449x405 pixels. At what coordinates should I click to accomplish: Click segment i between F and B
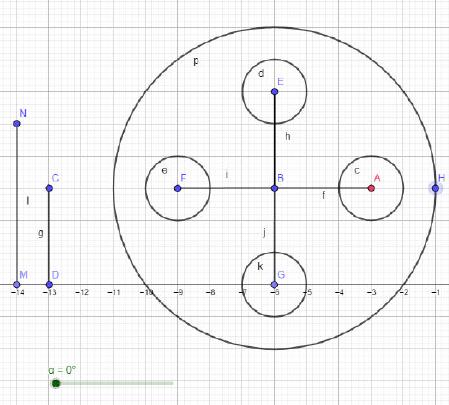(x=226, y=188)
